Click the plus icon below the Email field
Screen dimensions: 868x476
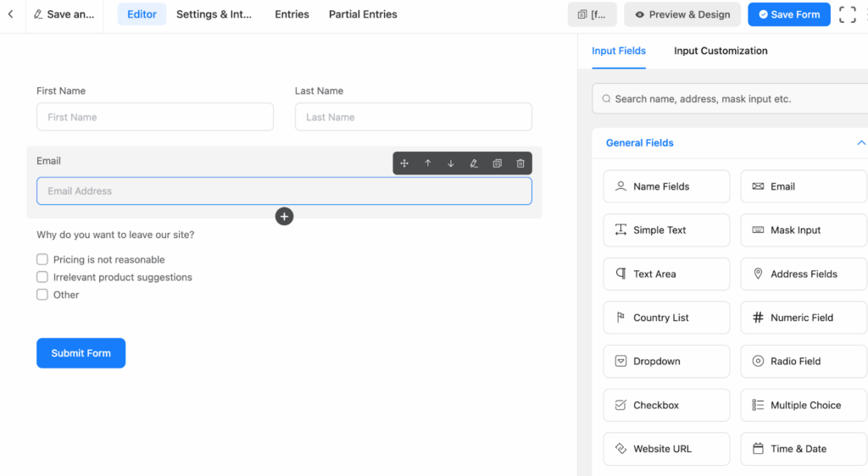click(x=285, y=217)
